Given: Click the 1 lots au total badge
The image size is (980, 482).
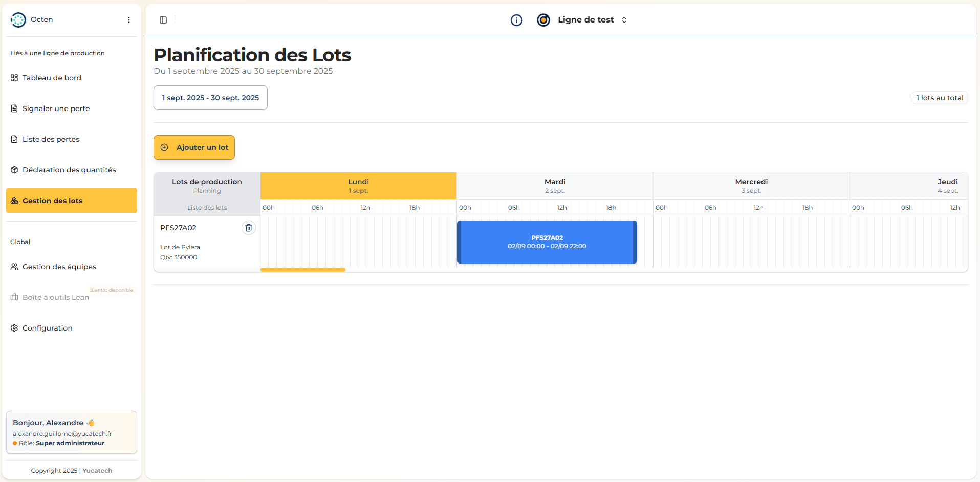Looking at the screenshot, I should [x=939, y=97].
